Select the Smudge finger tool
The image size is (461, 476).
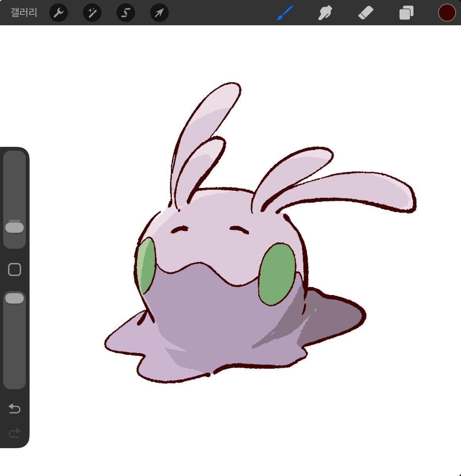pos(325,13)
